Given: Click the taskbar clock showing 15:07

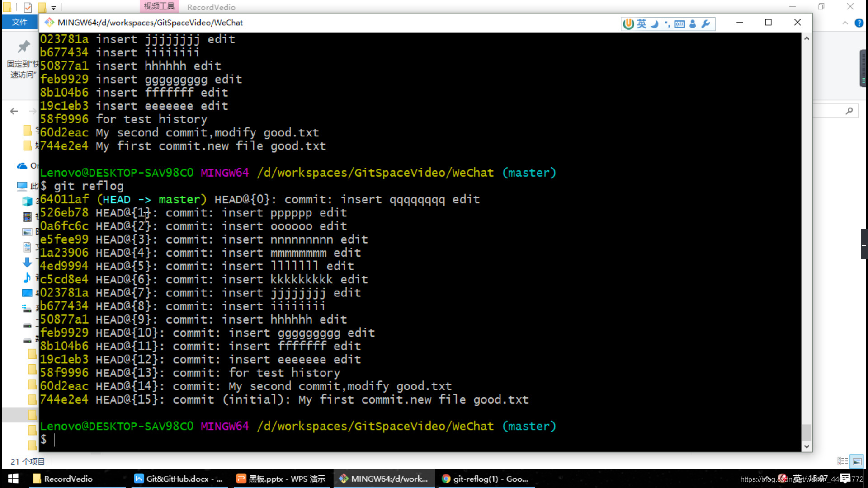Looking at the screenshot, I should click(819, 478).
